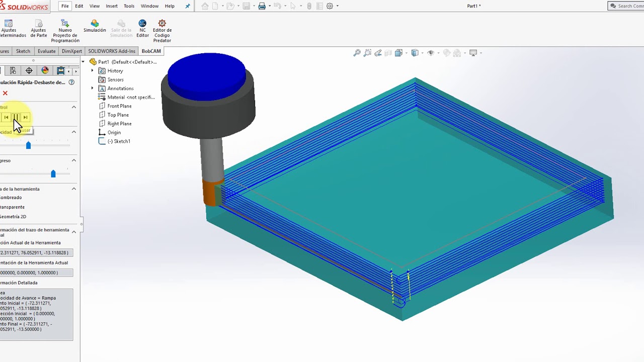Collapse the Control section chevron
Screen dimensions: 644x362
(74, 107)
